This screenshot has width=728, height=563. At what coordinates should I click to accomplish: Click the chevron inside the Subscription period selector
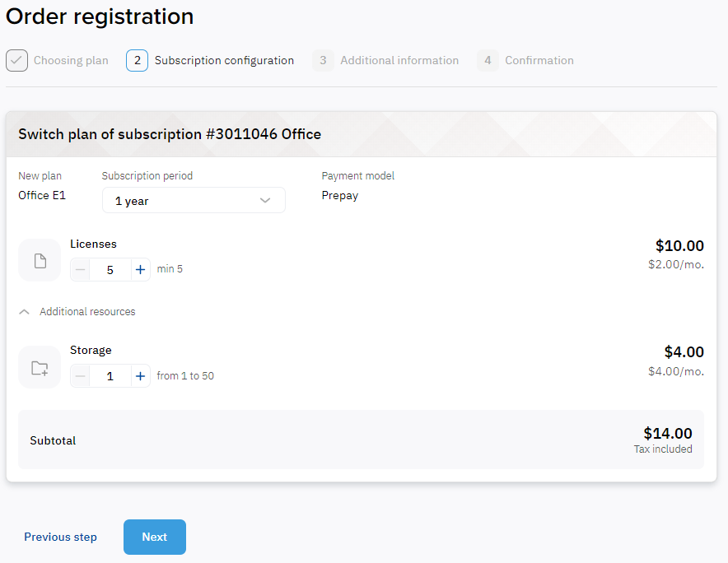pyautogui.click(x=265, y=200)
